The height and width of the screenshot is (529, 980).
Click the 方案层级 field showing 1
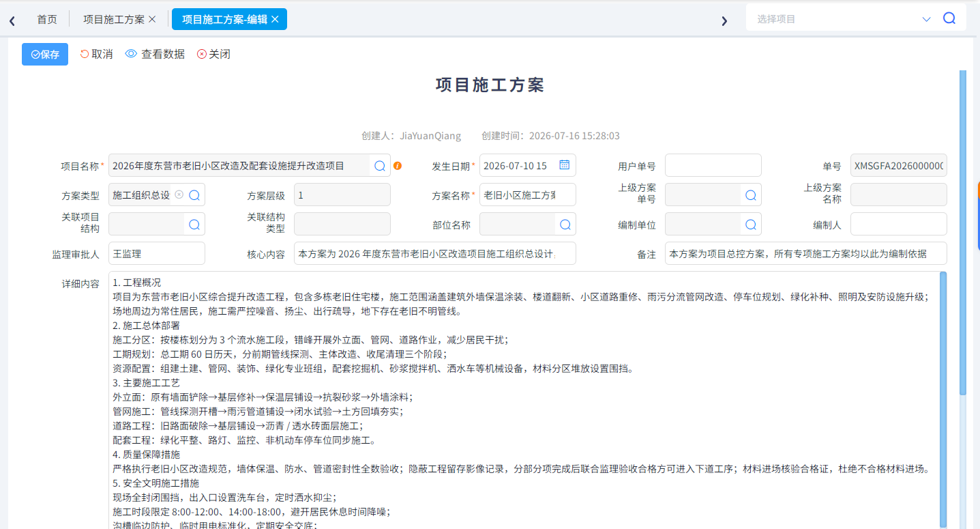342,195
